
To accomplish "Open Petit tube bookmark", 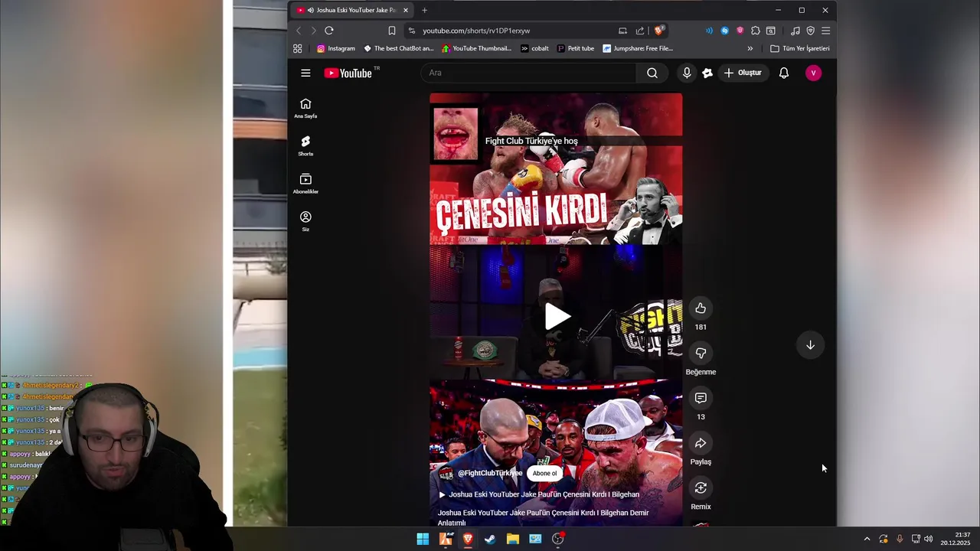I will [x=576, y=48].
